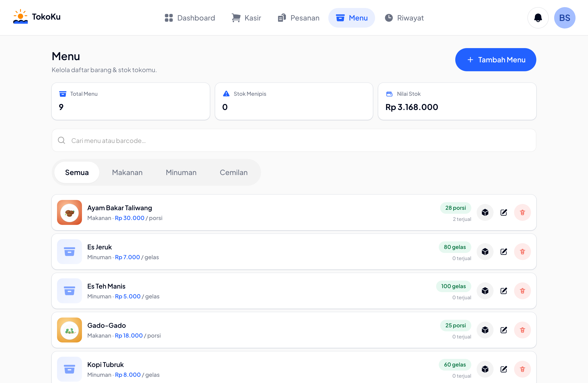Screen dimensions: 588x383
Task: Focus the Cari menu atau barcode field
Action: pyautogui.click(x=294, y=141)
